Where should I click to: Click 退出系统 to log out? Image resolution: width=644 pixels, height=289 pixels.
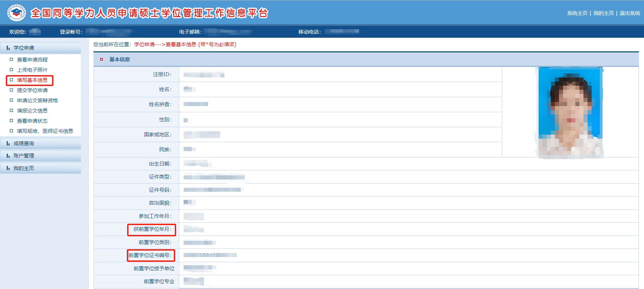pyautogui.click(x=630, y=13)
